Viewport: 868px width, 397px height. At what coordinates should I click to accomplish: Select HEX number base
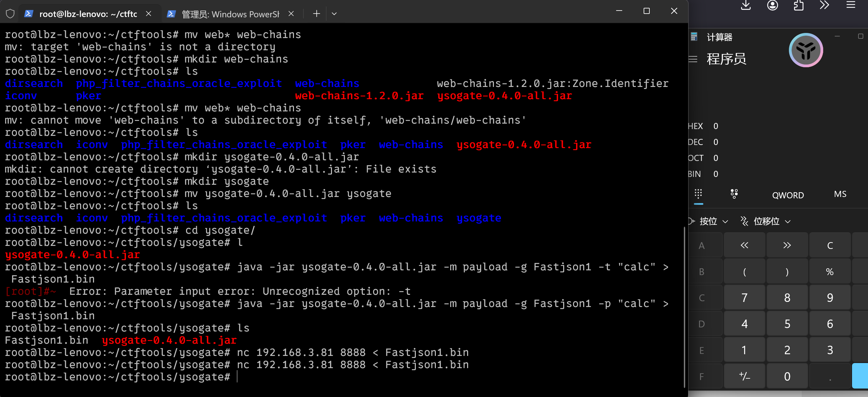click(x=695, y=126)
